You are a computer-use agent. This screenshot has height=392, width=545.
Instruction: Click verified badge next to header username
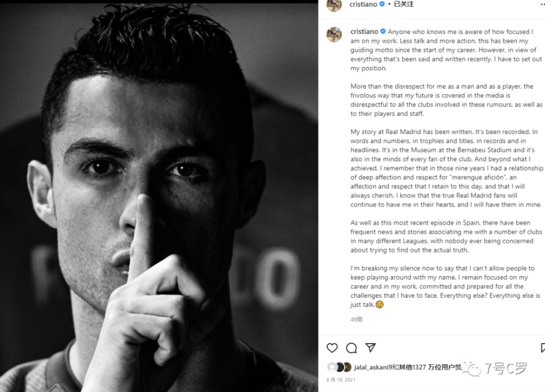(x=382, y=4)
